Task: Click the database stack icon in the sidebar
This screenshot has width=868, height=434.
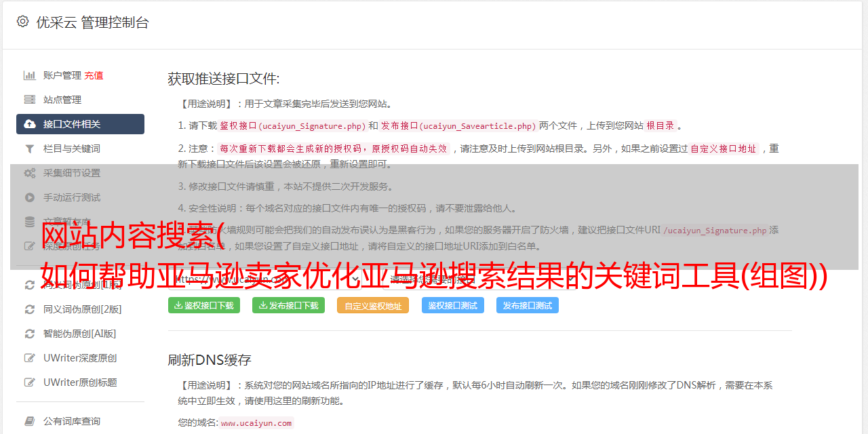Action: (x=30, y=222)
